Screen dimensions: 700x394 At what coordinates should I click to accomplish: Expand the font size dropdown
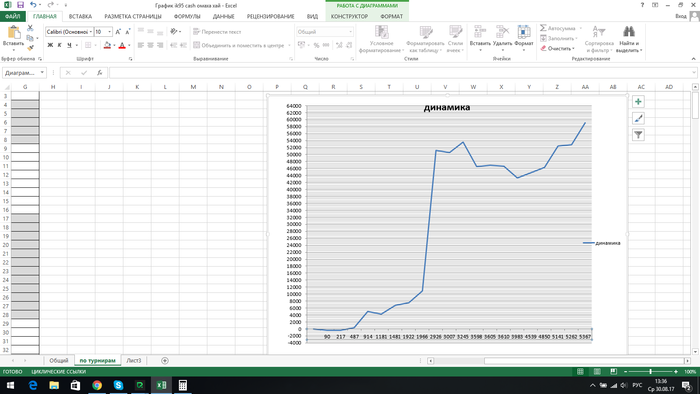tap(110, 32)
